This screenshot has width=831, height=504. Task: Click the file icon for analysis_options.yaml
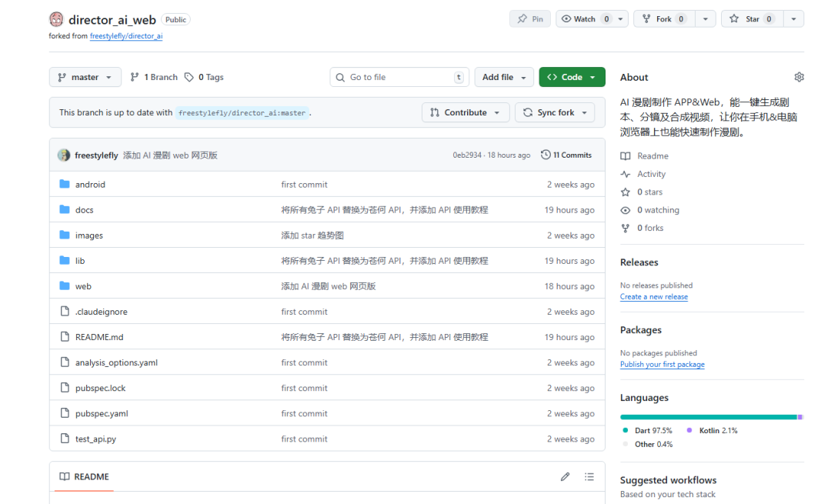pyautogui.click(x=65, y=362)
